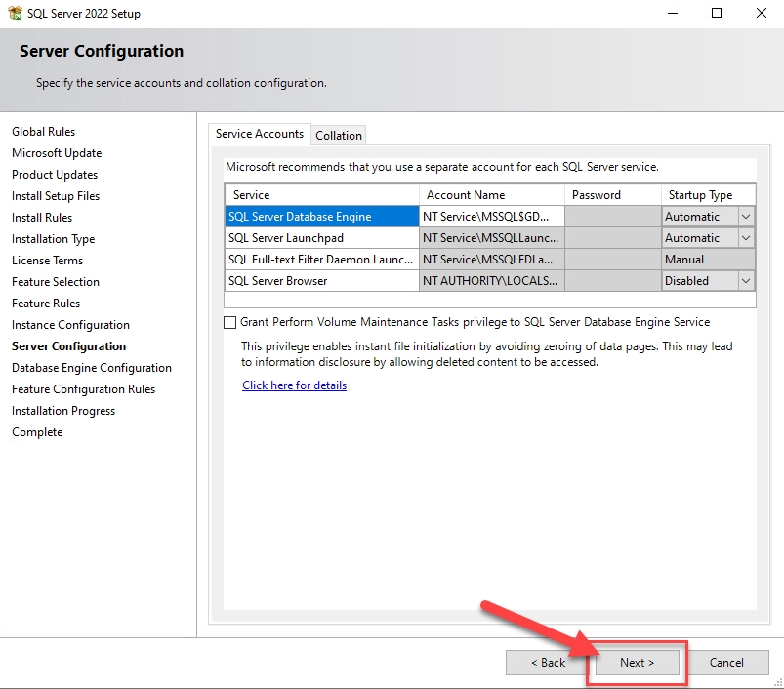
Task: Click the Complete step
Action: tap(37, 432)
